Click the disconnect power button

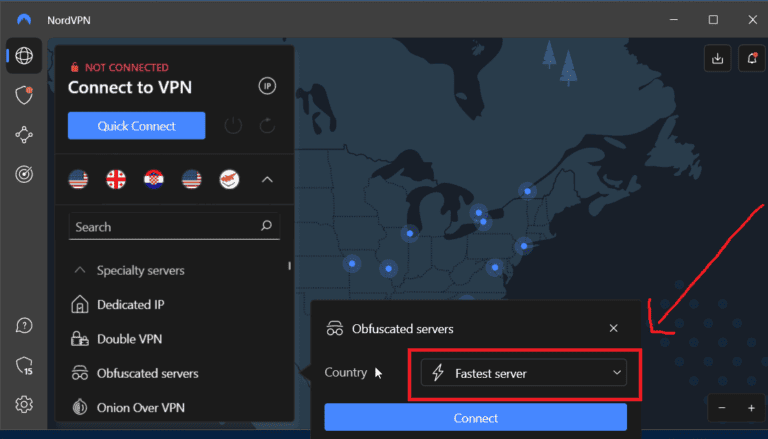coord(233,126)
